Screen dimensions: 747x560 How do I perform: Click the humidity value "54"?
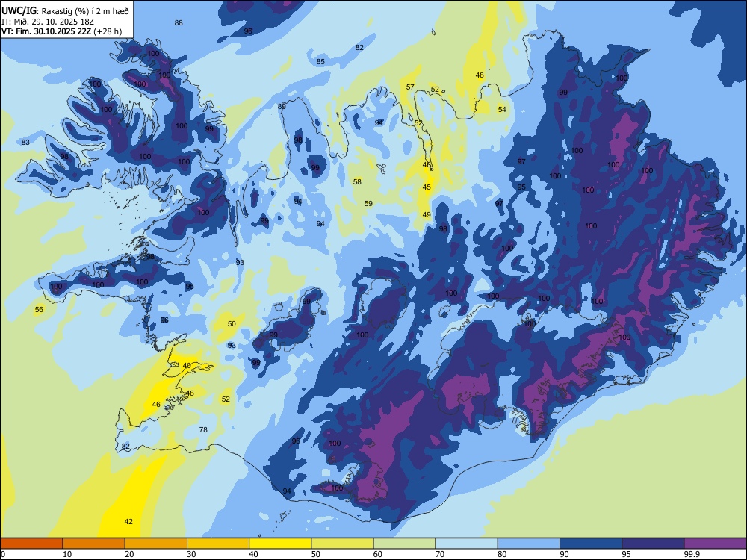click(x=502, y=110)
